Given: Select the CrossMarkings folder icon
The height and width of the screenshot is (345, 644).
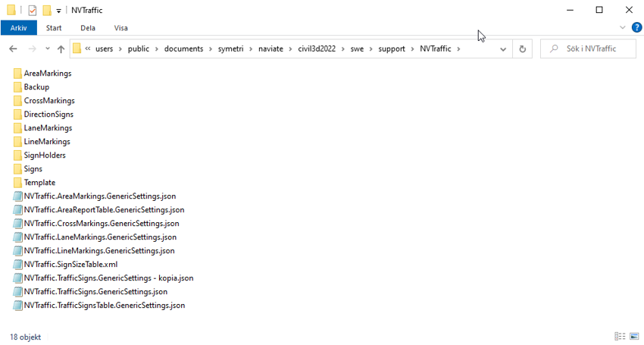Looking at the screenshot, I should [x=17, y=101].
